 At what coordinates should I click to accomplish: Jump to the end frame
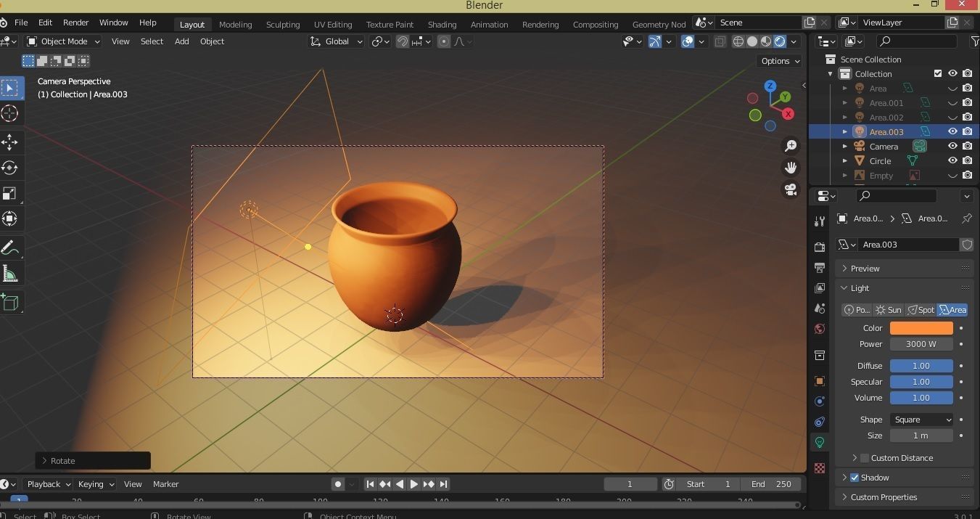coord(443,484)
